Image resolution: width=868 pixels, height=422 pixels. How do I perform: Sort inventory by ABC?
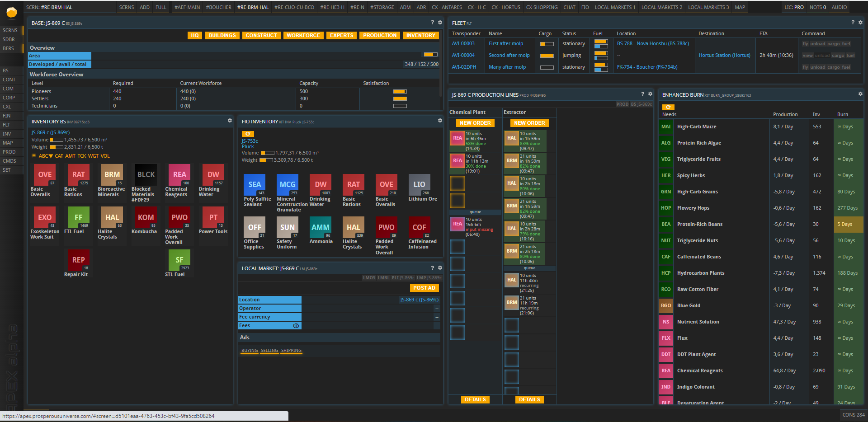point(46,156)
